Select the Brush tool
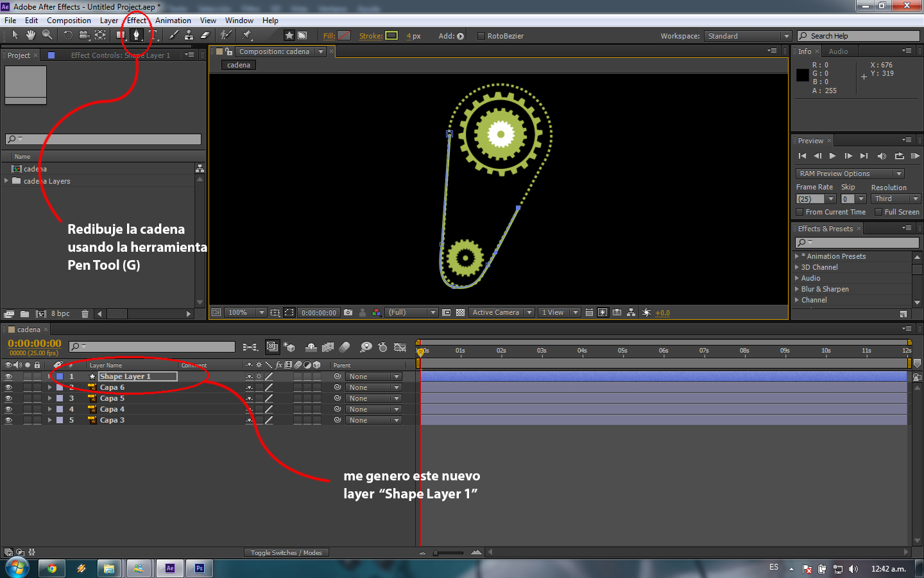The image size is (924, 578). [174, 35]
